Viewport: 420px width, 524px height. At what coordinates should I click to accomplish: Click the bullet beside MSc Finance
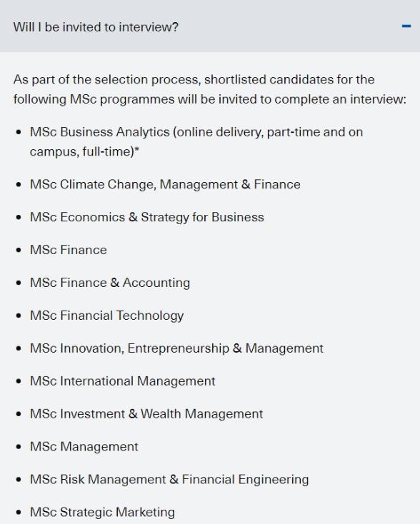pos(19,250)
